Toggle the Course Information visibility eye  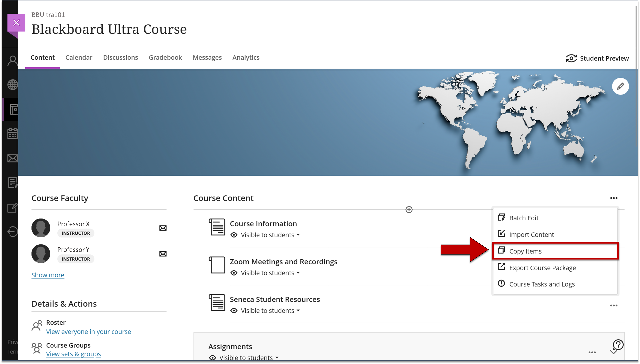tap(234, 235)
